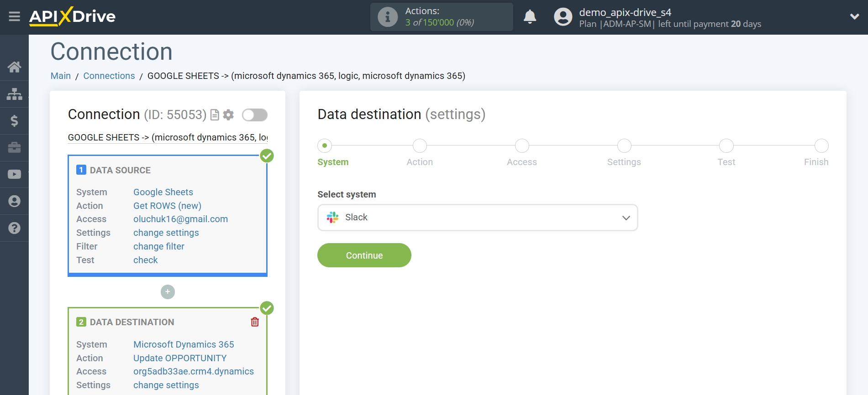Click the check test link
This screenshot has width=868, height=395.
146,260
